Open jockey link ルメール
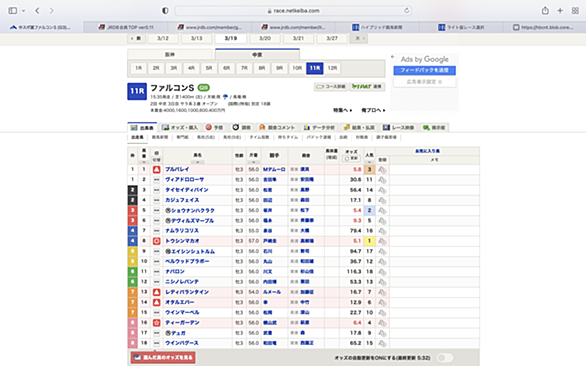Image resolution: width=586 pixels, height=366 pixels. point(272,292)
